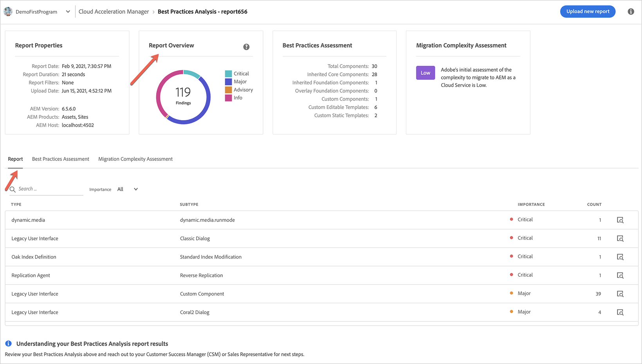Click the Custom Editable Templates value 6

click(x=376, y=107)
